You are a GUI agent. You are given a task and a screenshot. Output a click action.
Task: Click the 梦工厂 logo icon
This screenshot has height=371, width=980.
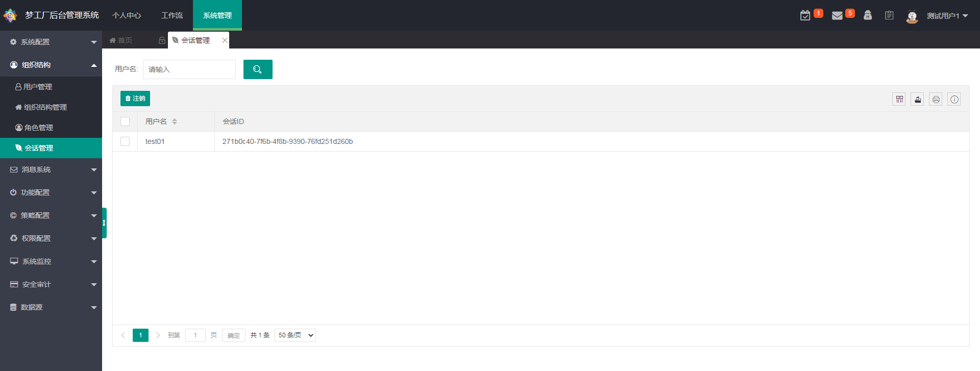(x=10, y=16)
